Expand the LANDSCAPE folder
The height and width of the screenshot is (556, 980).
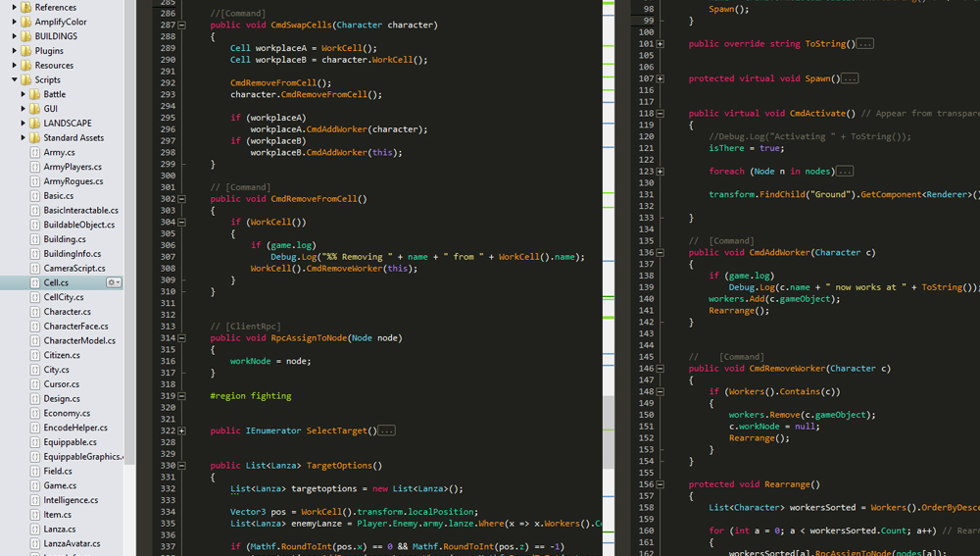(24, 124)
